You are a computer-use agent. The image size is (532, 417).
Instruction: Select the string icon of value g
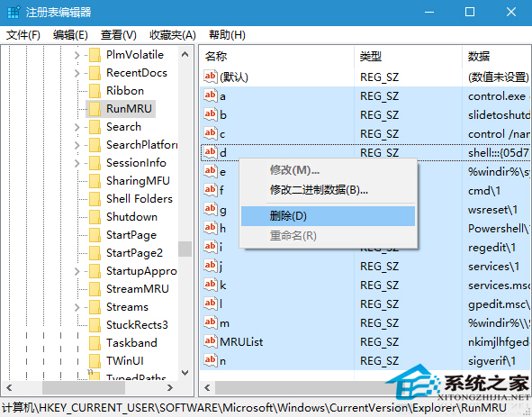pos(211,209)
